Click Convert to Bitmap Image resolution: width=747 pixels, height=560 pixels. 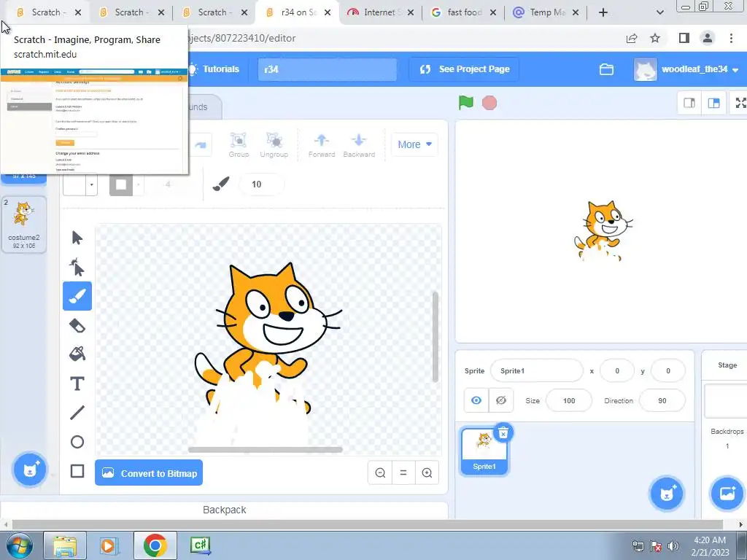pos(149,472)
